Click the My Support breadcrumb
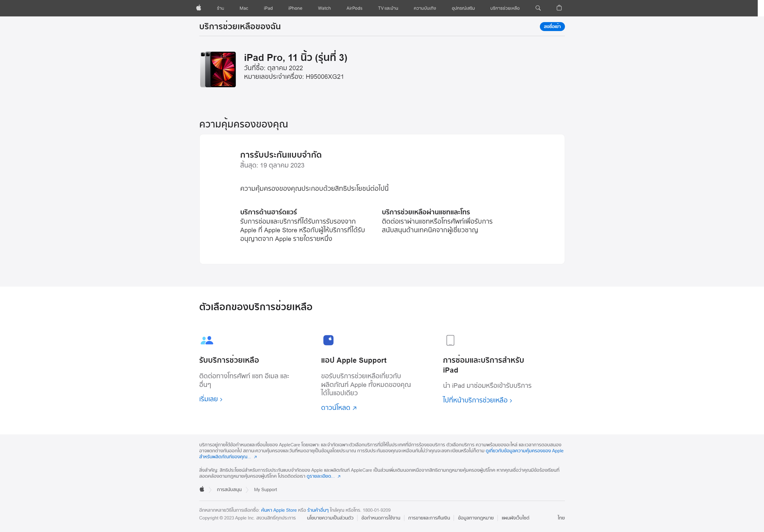The image size is (764, 532). pos(265,489)
